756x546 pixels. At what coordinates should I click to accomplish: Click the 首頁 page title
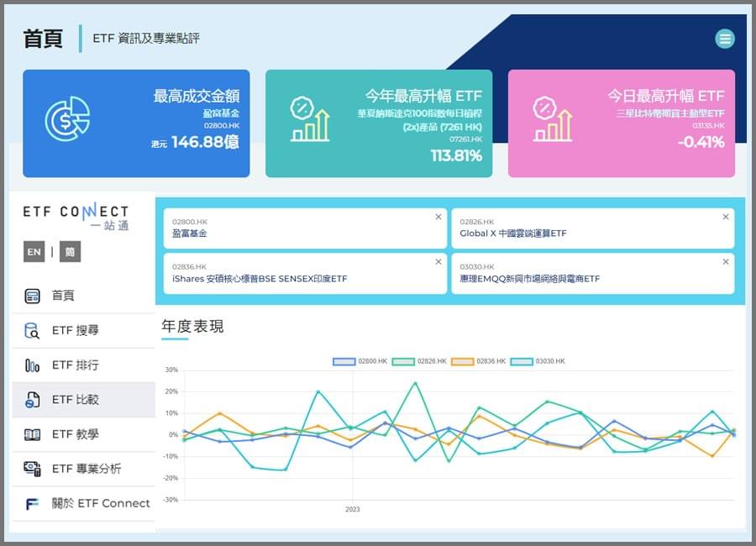pos(43,39)
